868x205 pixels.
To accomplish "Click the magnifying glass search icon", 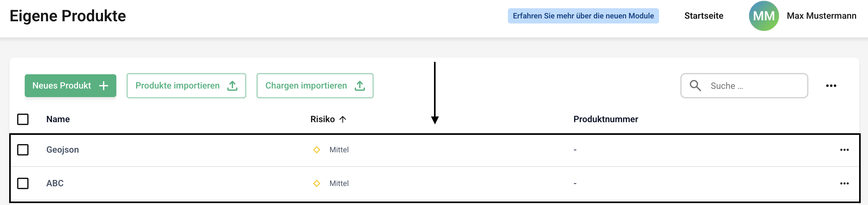I will coord(695,86).
